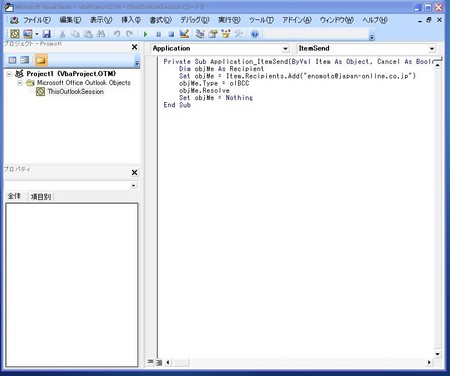The image size is (450, 376).
Task: Open the ItemSend procedure dropdown
Action: click(x=432, y=49)
